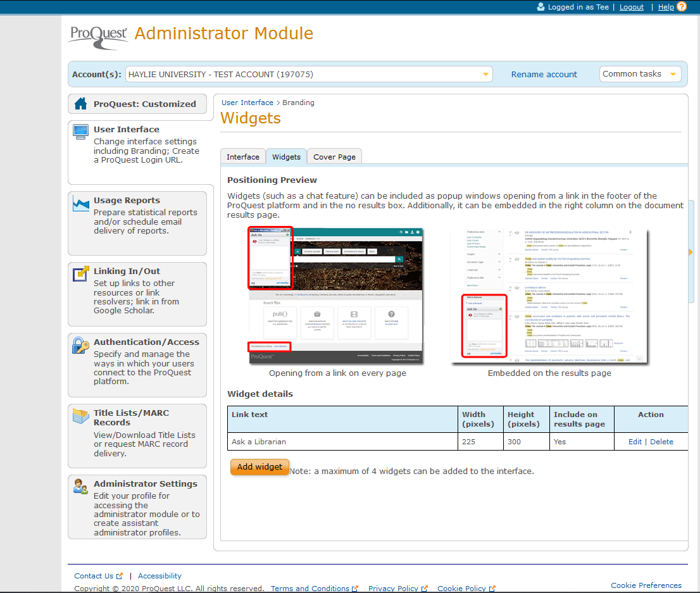Open the Administrator Settings section
This screenshot has width=700, height=593.
point(137,507)
